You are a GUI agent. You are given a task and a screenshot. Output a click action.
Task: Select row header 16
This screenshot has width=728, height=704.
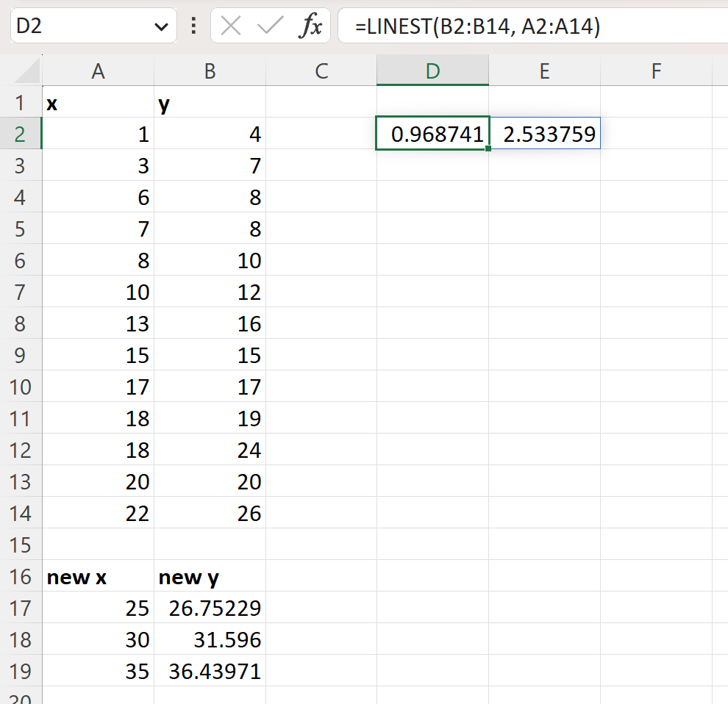pos(24,578)
